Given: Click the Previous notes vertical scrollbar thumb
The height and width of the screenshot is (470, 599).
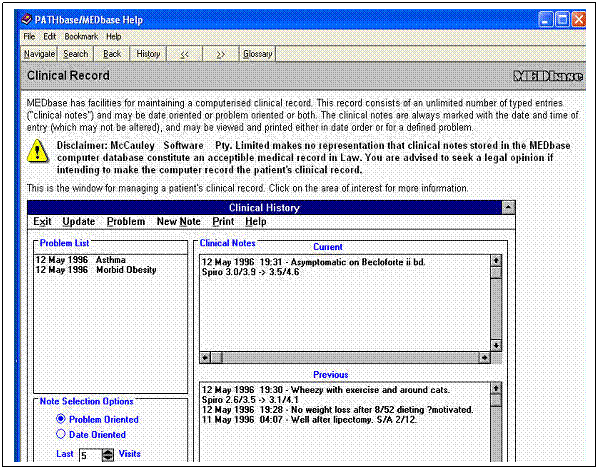Looking at the screenshot, I should tap(496, 400).
